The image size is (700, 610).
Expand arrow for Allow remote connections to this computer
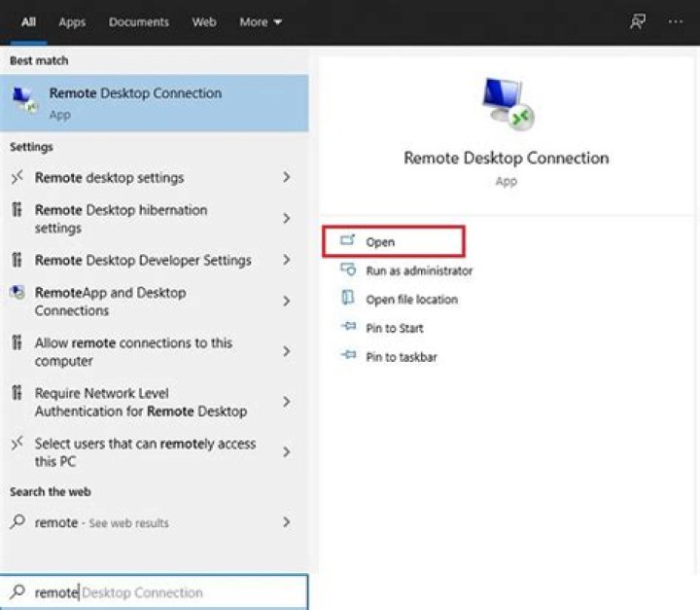click(x=287, y=351)
